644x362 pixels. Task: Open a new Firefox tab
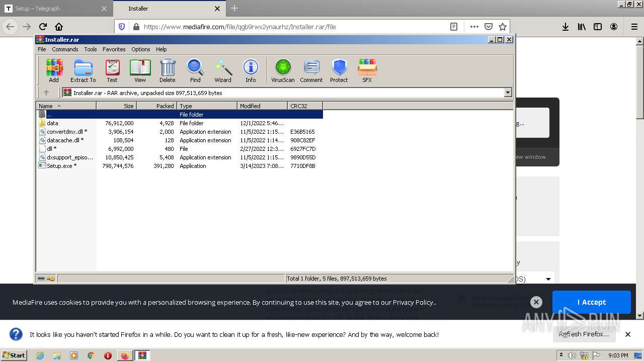(234, 8)
